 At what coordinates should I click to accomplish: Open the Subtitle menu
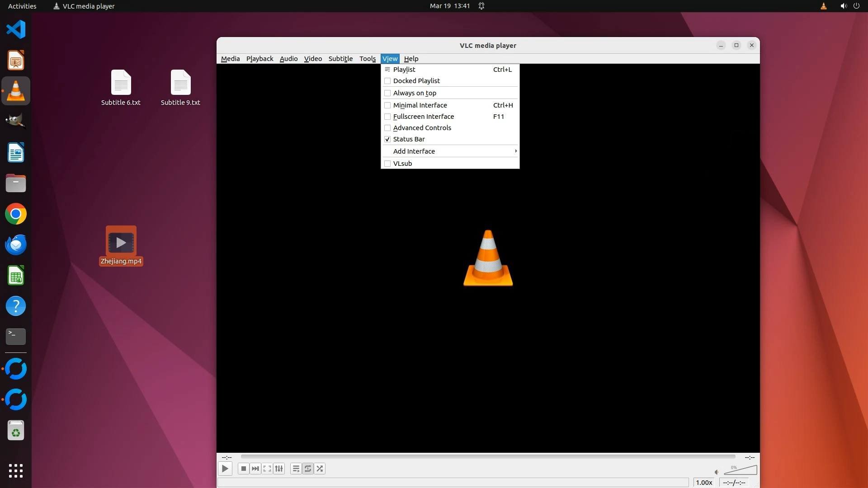340,59
